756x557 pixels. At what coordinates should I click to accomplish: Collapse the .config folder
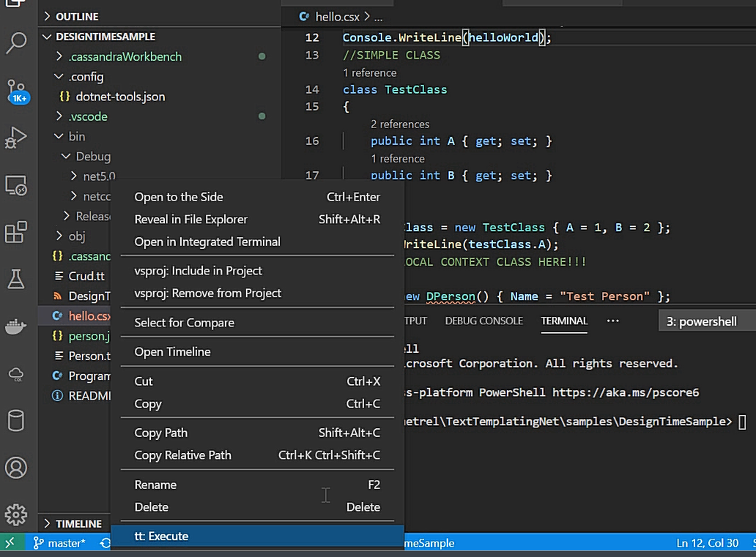[x=59, y=77]
